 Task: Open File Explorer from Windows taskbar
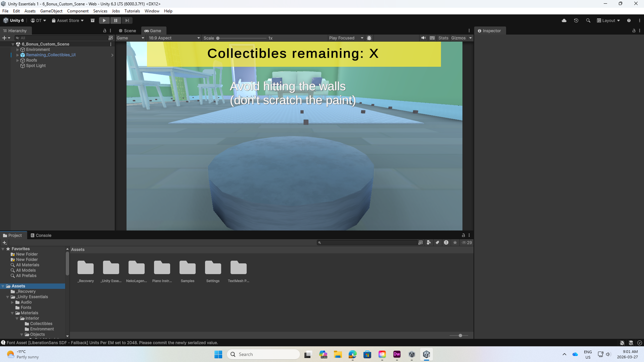[x=338, y=354]
